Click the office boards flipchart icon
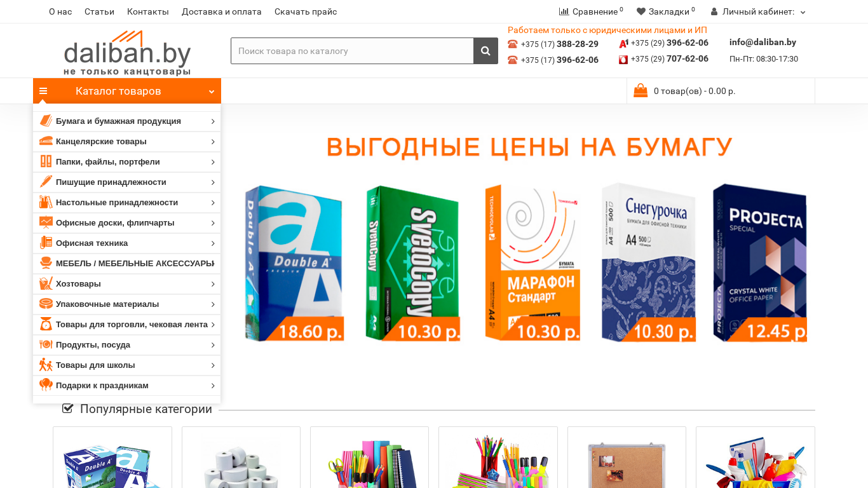The width and height of the screenshot is (868, 488). (x=46, y=222)
